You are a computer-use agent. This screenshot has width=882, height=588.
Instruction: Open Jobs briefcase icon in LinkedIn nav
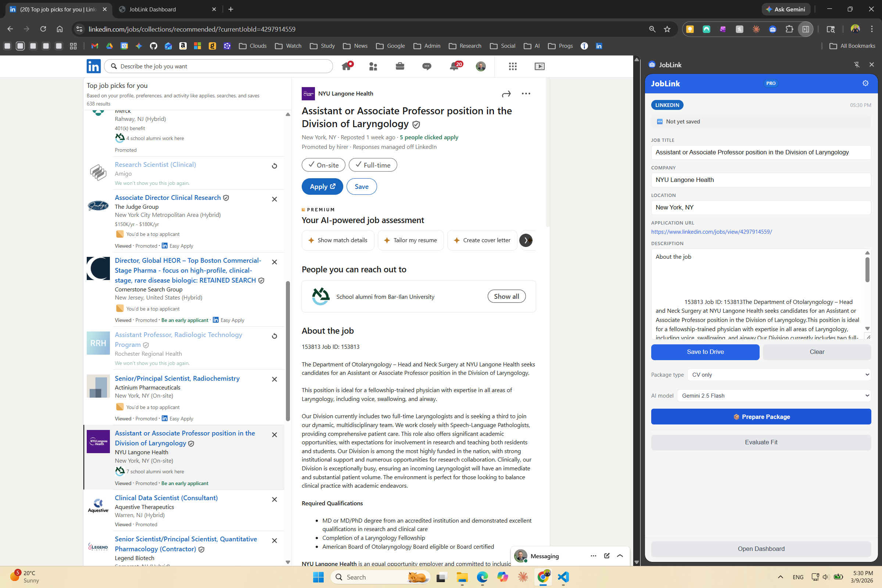pyautogui.click(x=400, y=67)
